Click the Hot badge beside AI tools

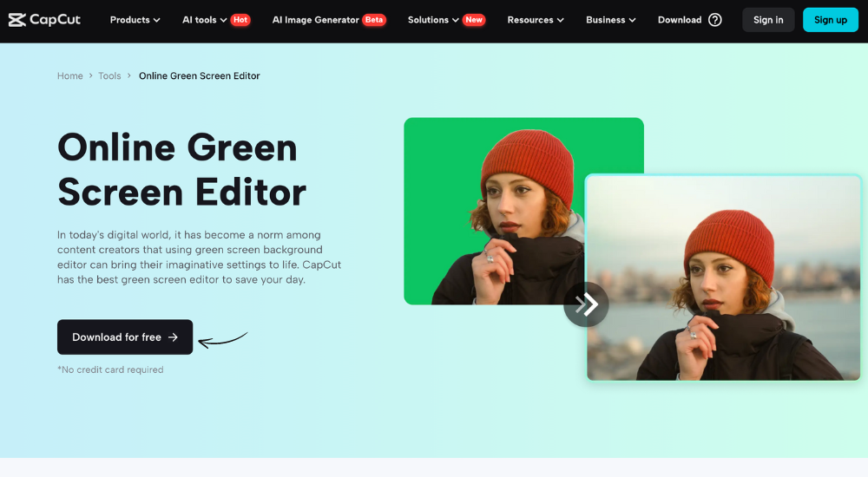pos(240,20)
